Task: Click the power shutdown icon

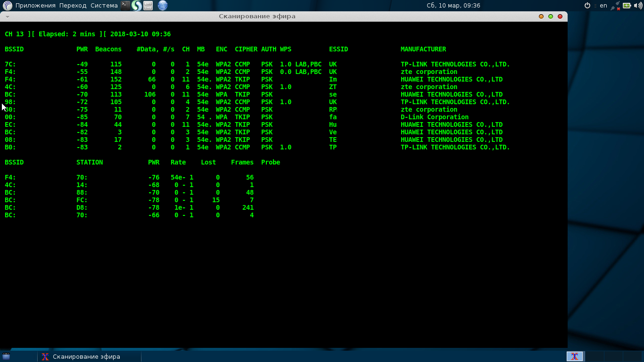Action: point(587,6)
